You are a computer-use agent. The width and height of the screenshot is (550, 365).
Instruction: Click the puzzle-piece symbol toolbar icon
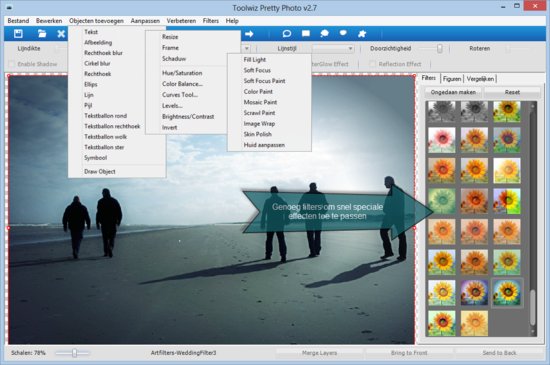(362, 34)
